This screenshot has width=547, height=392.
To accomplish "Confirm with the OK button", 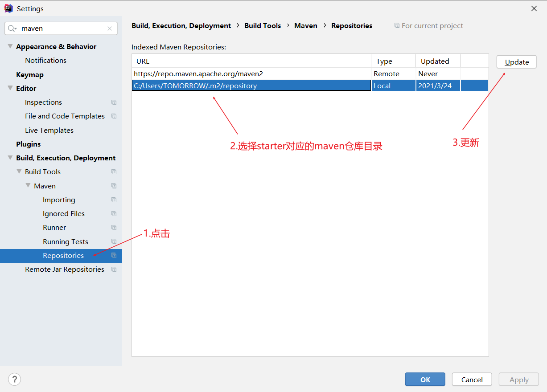I will pos(425,380).
